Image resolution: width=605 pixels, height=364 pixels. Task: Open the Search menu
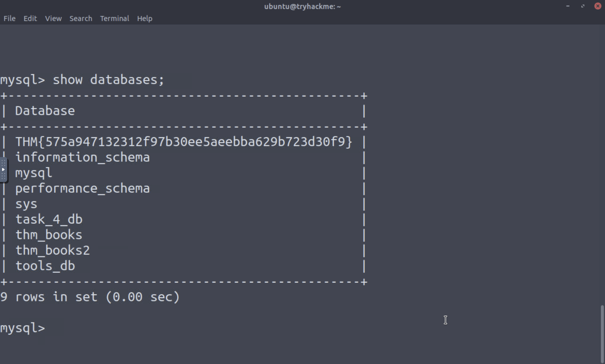pyautogui.click(x=81, y=18)
